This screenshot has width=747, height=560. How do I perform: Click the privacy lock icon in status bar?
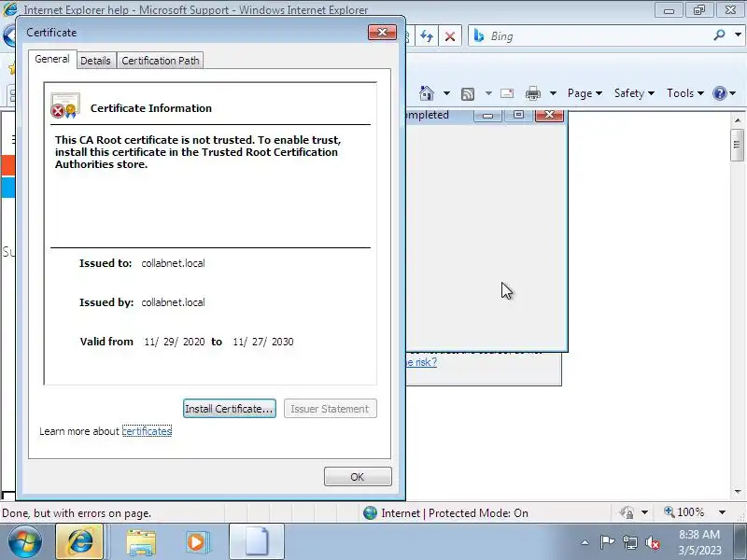[627, 512]
